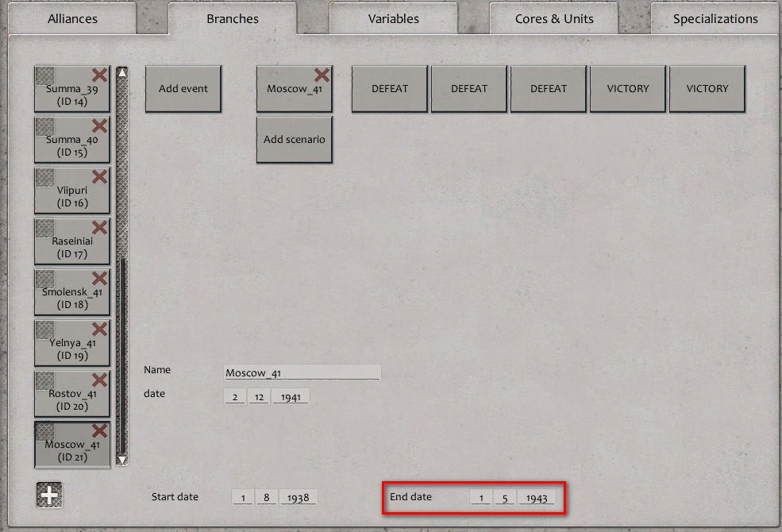Screen dimensions: 782x532
Task: Open the Variables tab
Action: point(394,19)
